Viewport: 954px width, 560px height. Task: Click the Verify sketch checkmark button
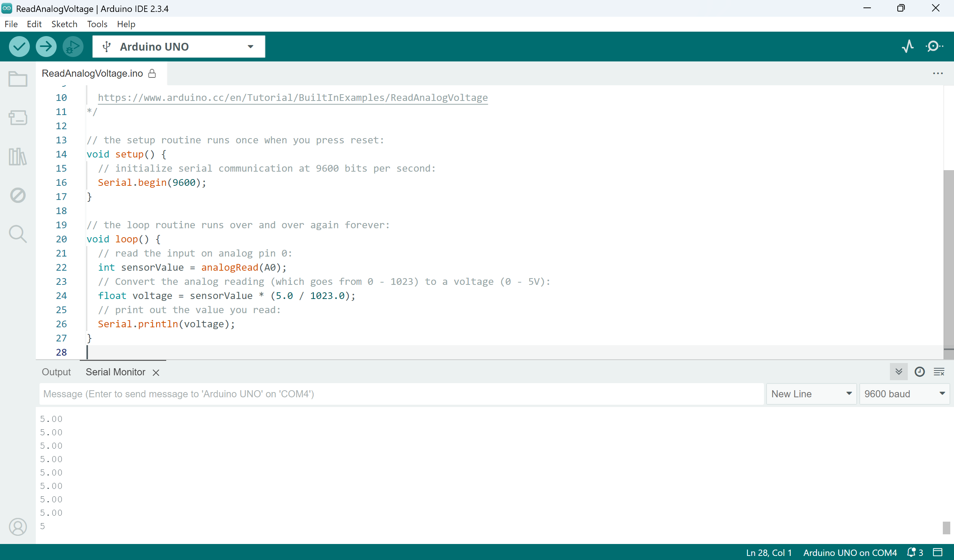coord(19,47)
